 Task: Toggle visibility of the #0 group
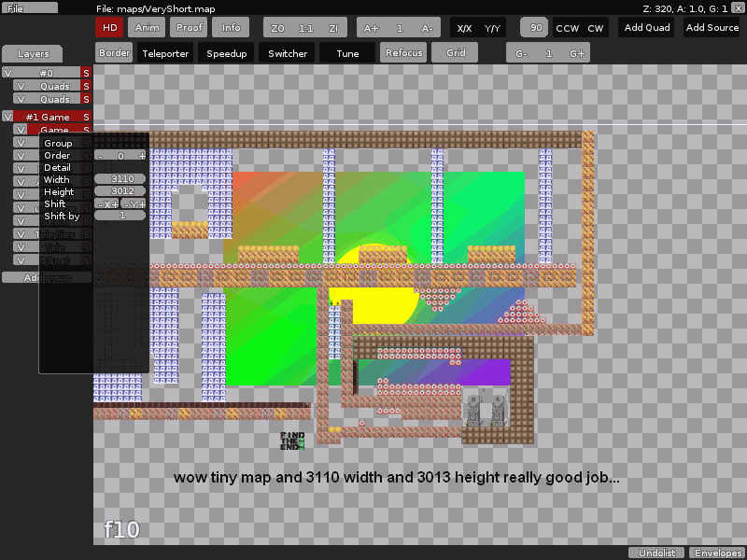point(8,73)
